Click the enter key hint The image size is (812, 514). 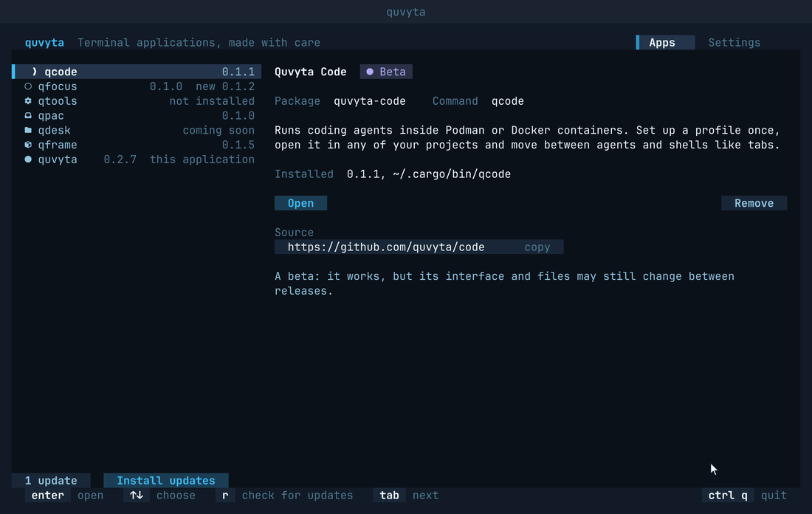(x=48, y=495)
